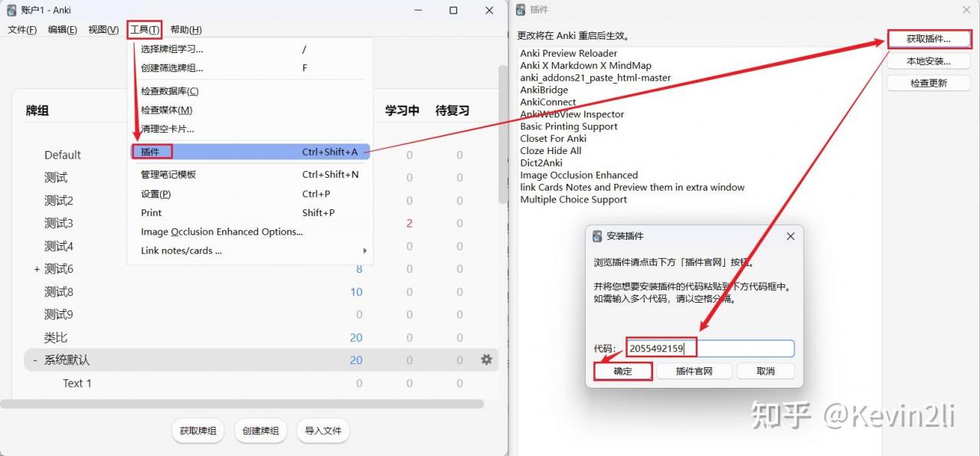Viewport: 980px width, 456px height.
Task: Select the Cloze Hide All add-on
Action: click(550, 151)
